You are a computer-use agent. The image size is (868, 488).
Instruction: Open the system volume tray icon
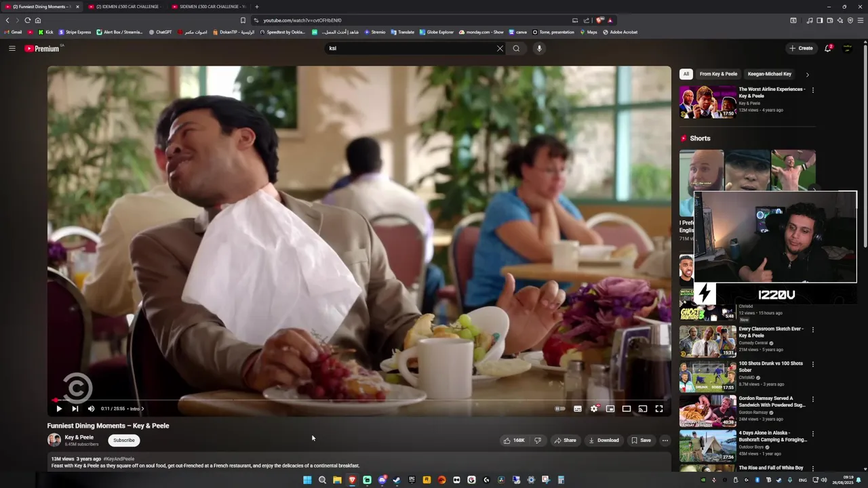click(824, 480)
